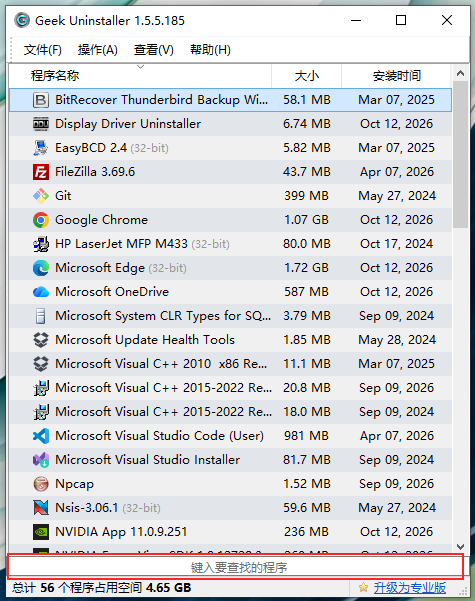Viewport: 475px width, 601px height.
Task: Close the Geek Uninstaller window
Action: pos(447,20)
